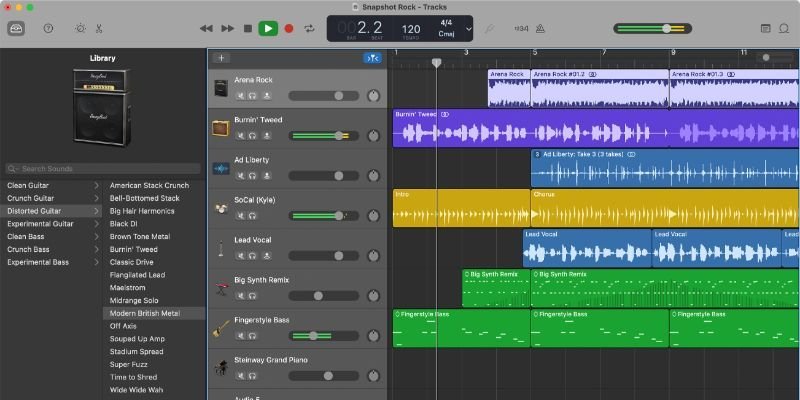Image resolution: width=800 pixels, height=400 pixels.
Task: Open the LCD display mode dropdown arrow
Action: [469, 29]
